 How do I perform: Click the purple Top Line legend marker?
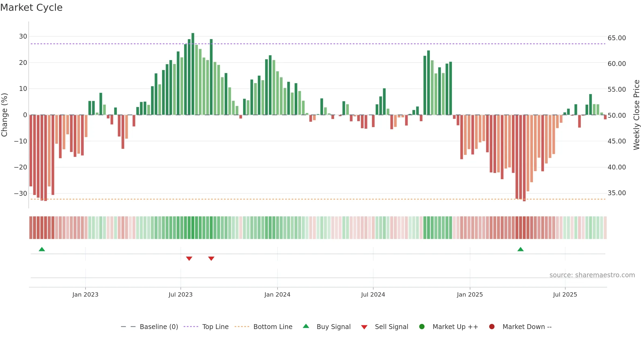[x=191, y=327]
